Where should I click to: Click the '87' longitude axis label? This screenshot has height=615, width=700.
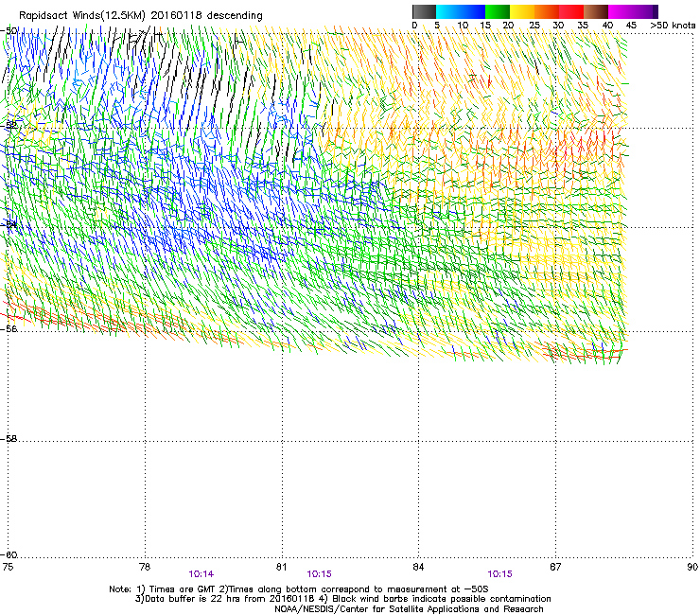pos(555,567)
